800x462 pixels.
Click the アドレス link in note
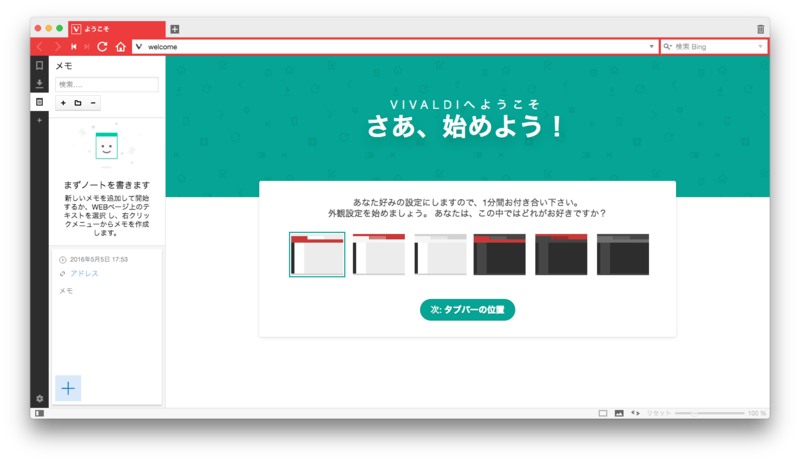tap(84, 273)
